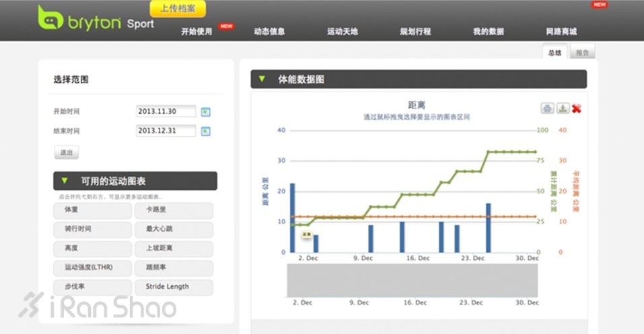Image resolution: width=644 pixels, height=334 pixels.
Task: Collapse the 体能数据图 panel
Action: pyautogui.click(x=262, y=79)
